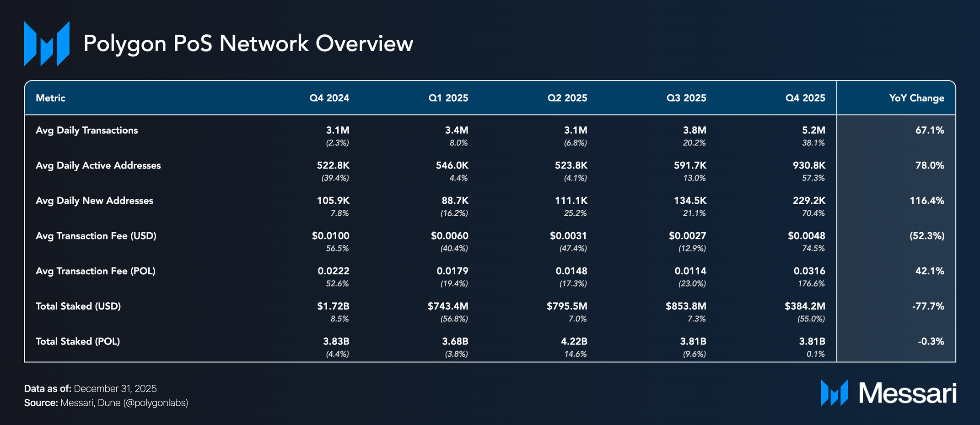The image size is (980, 425).
Task: Select the 0.0179 POL fee value
Action: click(452, 271)
